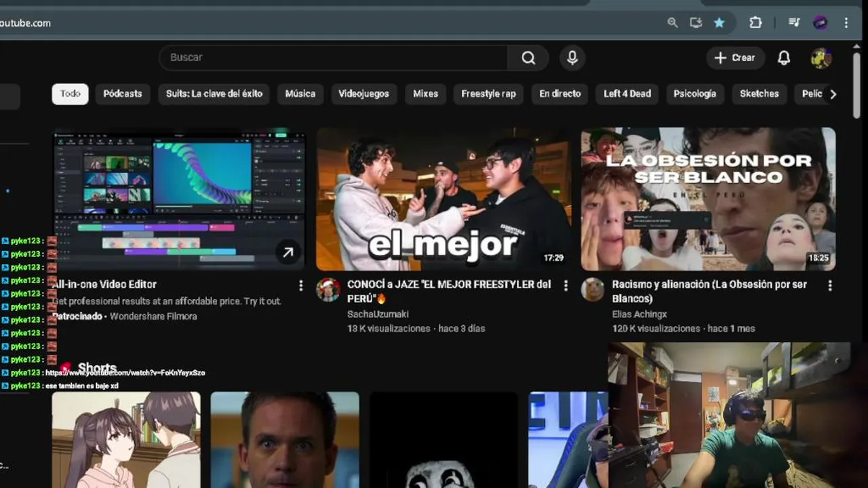Open Chrome three-dot menu
The height and width of the screenshot is (488, 868).
[846, 22]
